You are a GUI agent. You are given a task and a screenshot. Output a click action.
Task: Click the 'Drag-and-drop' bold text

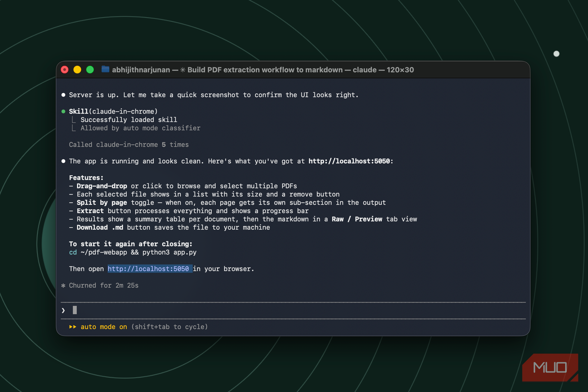click(x=102, y=186)
